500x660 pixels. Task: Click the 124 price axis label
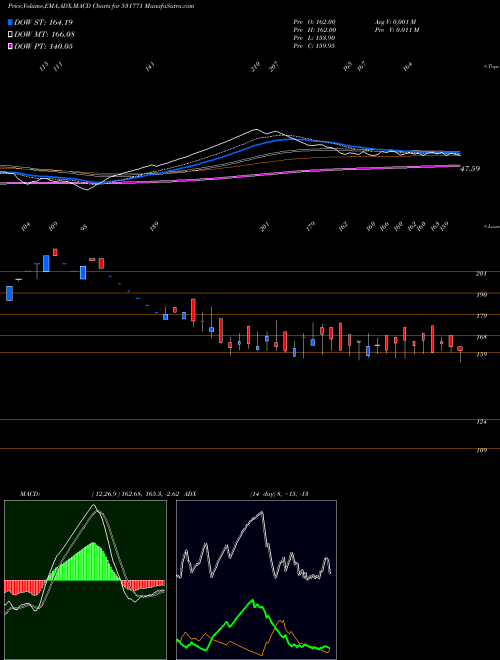[x=481, y=421]
